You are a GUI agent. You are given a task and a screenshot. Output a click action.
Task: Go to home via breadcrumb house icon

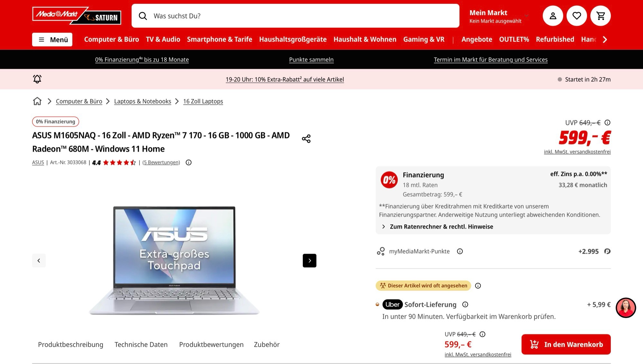(37, 101)
